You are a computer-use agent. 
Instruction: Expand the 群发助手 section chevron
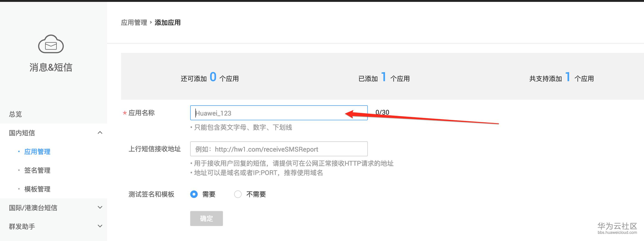100,226
